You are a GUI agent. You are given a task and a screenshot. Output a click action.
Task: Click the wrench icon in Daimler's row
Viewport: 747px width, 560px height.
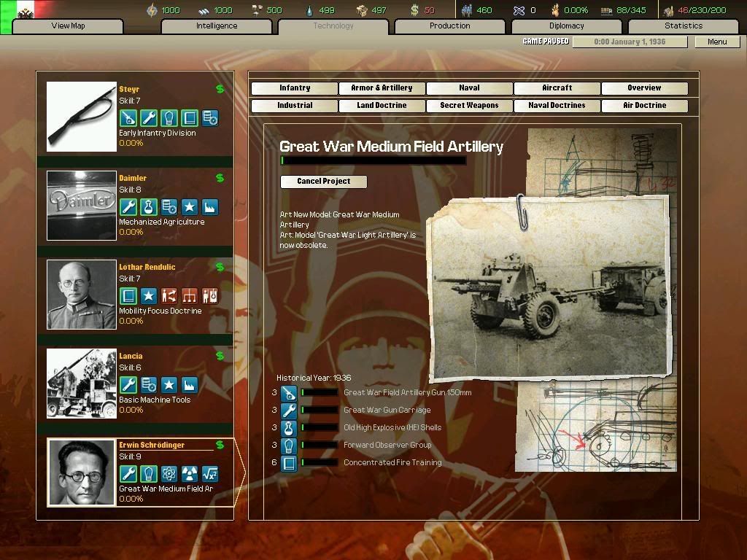(128, 206)
